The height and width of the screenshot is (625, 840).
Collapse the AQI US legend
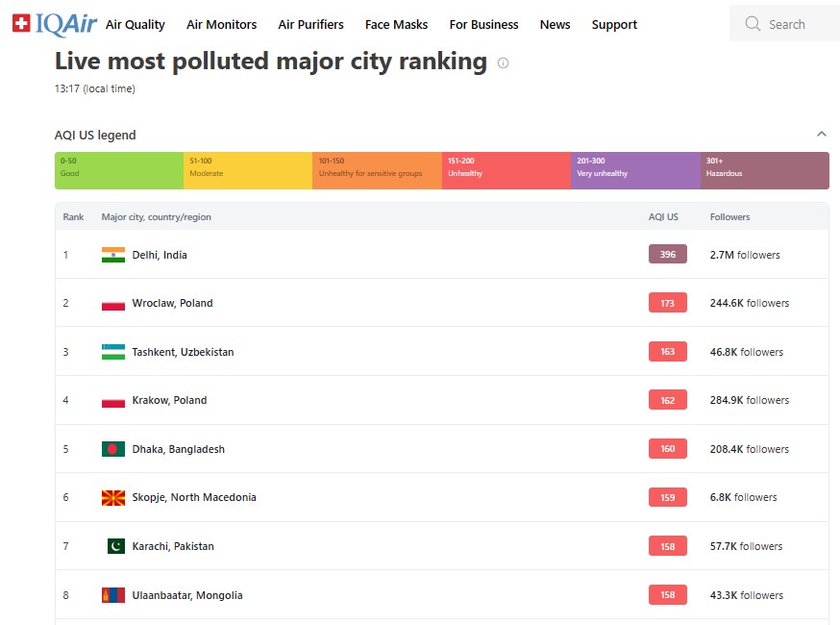click(821, 135)
